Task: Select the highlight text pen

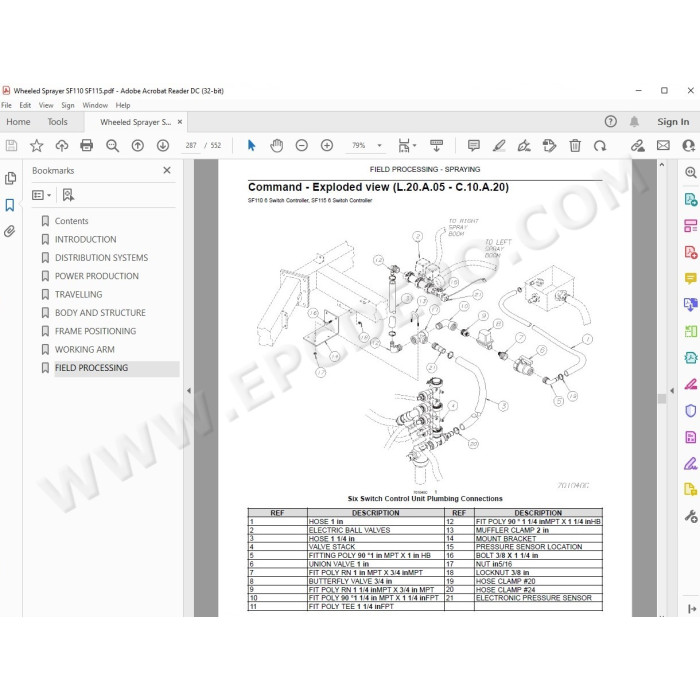Action: click(499, 146)
